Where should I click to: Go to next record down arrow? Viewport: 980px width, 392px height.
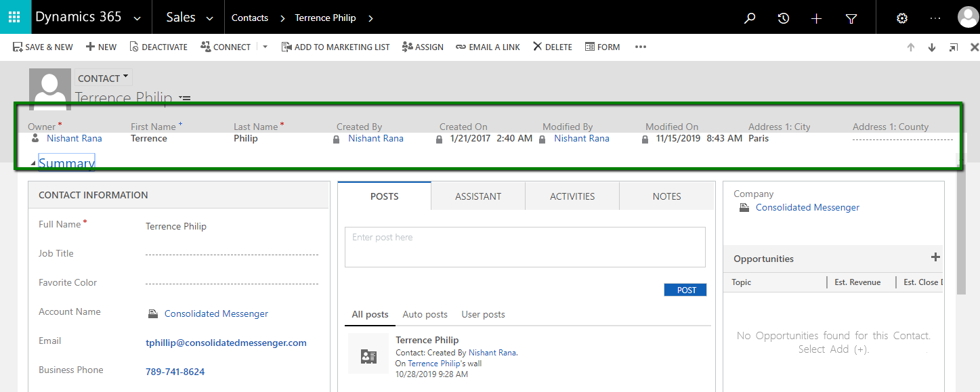click(x=932, y=47)
